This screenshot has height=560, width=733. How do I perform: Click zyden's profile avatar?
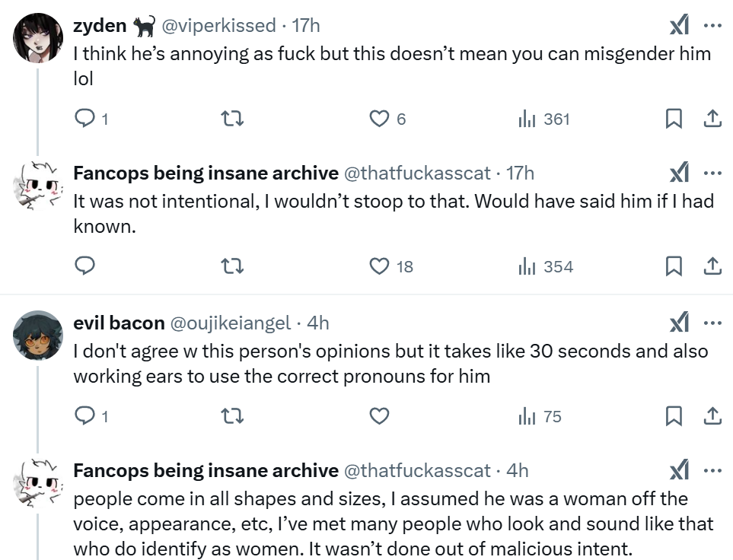(x=38, y=38)
